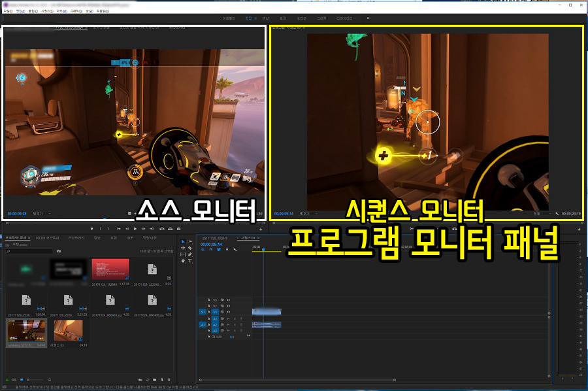Click Project panel search field
Screen dimensions: 588x391
[x=30, y=251]
